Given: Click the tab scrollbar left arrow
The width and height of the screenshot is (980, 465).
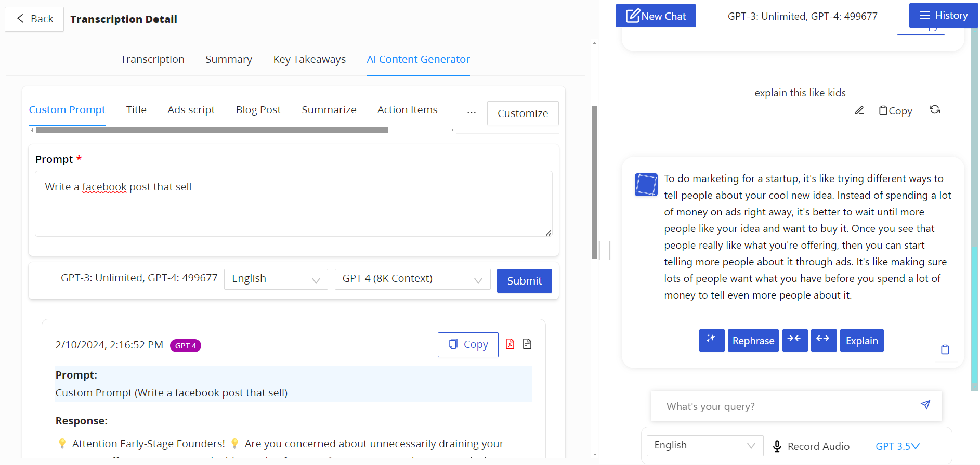Looking at the screenshot, I should [32, 130].
